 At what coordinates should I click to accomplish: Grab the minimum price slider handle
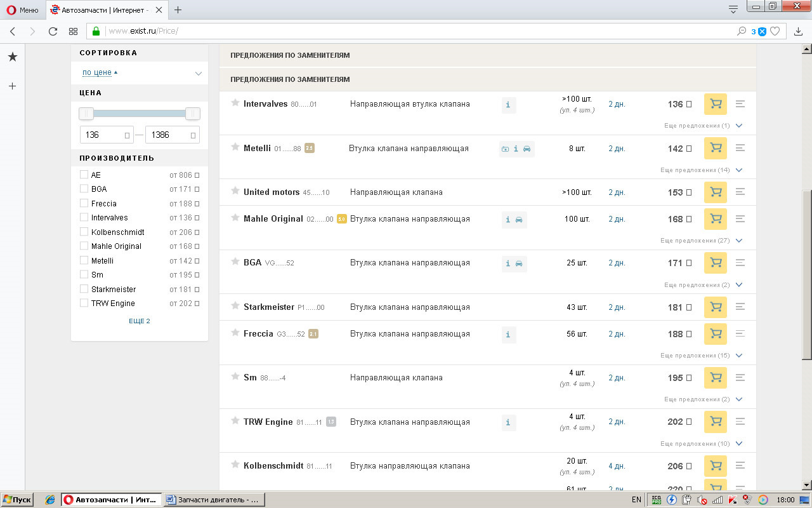tap(86, 114)
